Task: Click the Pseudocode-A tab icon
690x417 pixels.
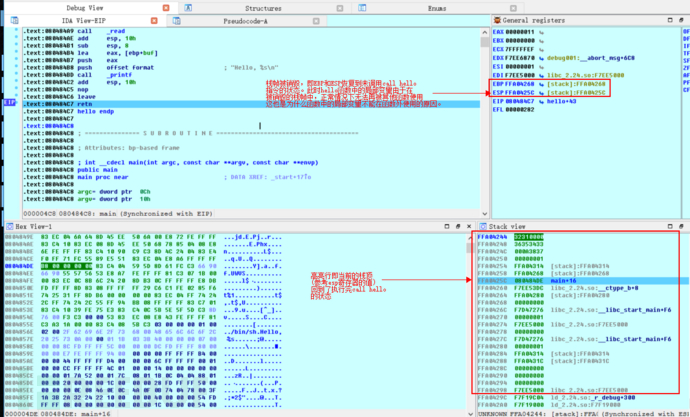Action: [x=176, y=21]
